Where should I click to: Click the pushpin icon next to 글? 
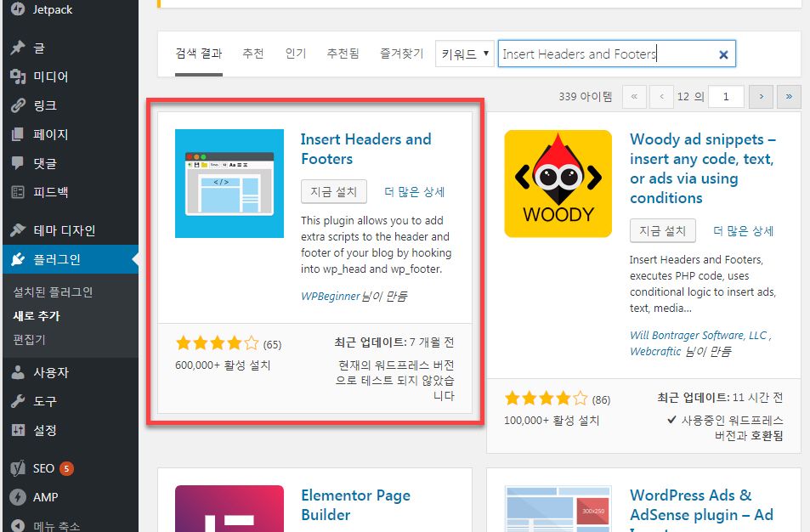(x=18, y=48)
